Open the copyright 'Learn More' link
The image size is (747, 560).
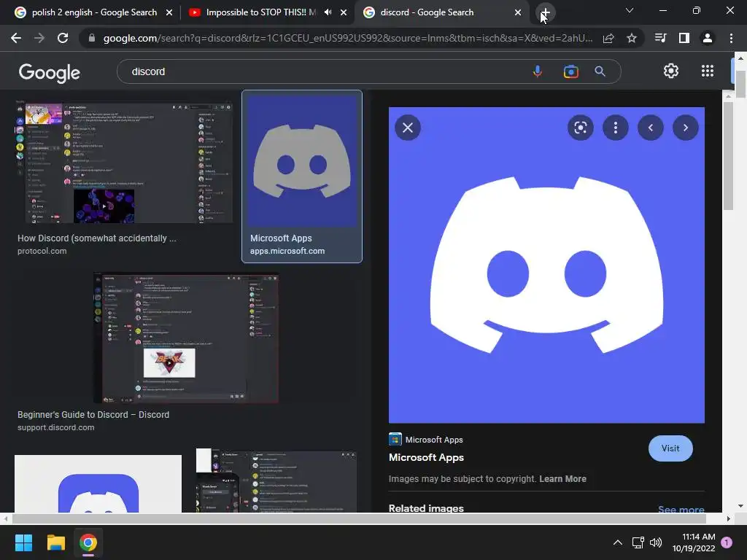[x=562, y=478]
